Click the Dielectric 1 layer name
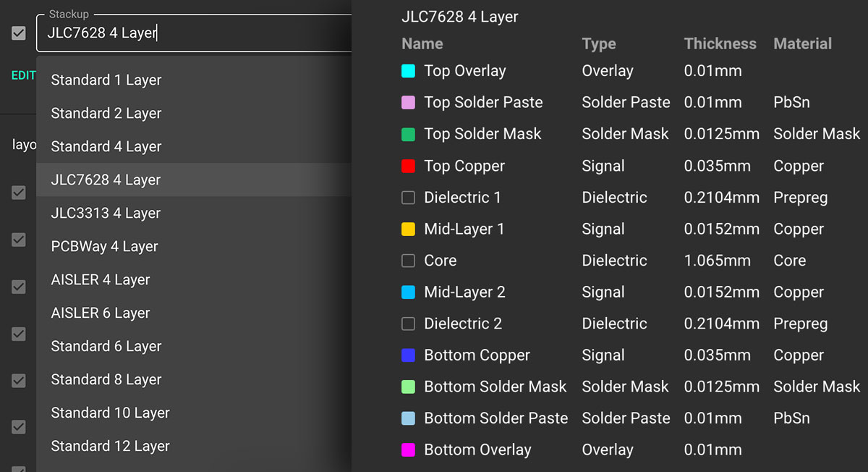Viewport: 868px width, 472px height. click(x=462, y=198)
